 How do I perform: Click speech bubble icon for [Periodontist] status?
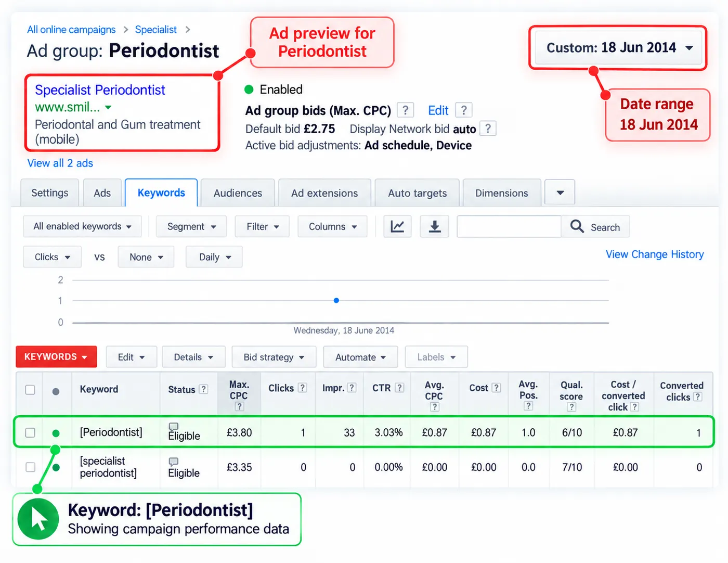(x=174, y=427)
